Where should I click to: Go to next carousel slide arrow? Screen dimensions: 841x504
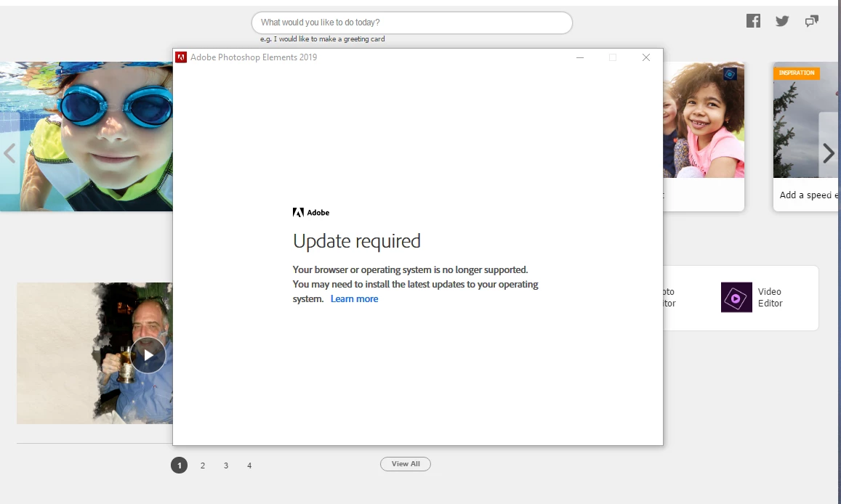click(829, 153)
